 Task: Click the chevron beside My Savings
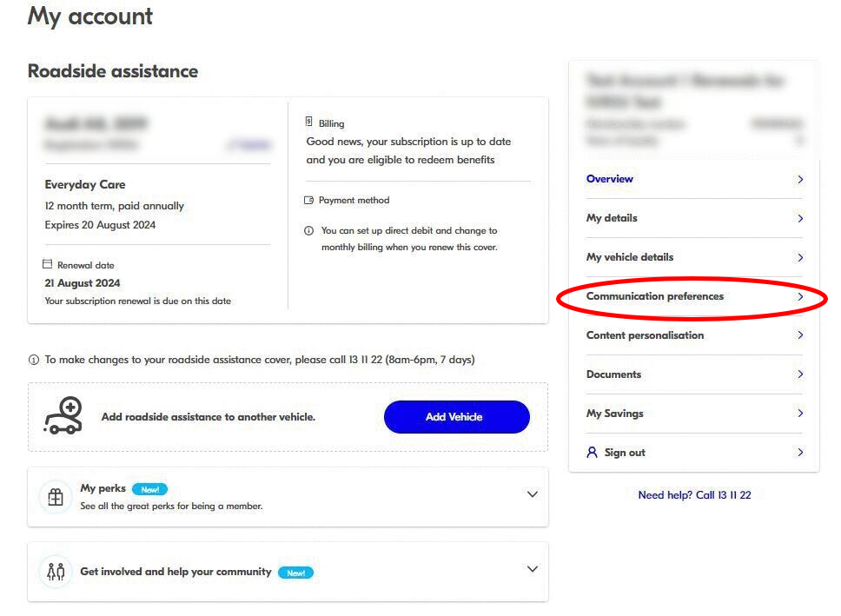[800, 414]
